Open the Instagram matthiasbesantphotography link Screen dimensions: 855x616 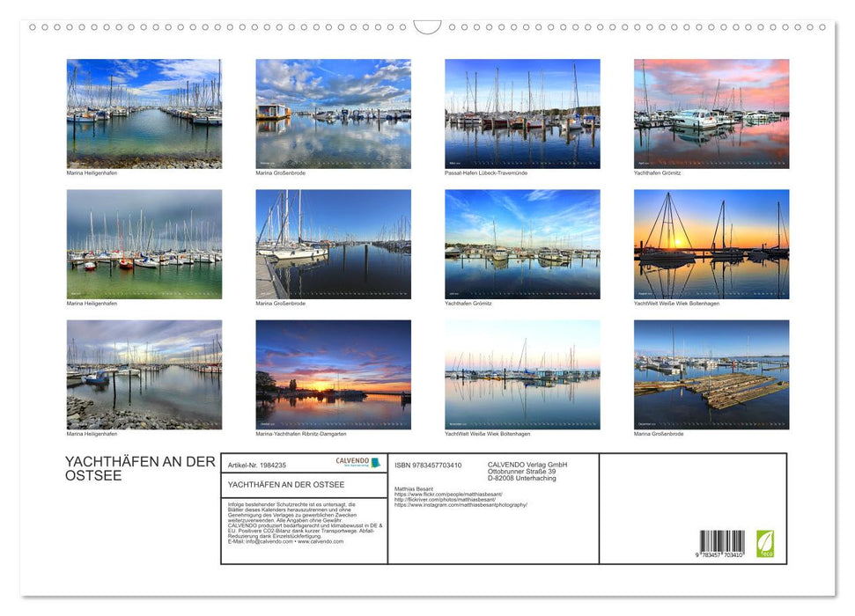[458, 502]
